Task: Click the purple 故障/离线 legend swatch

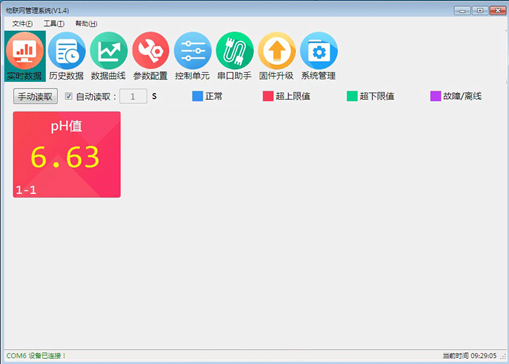Action: click(435, 96)
